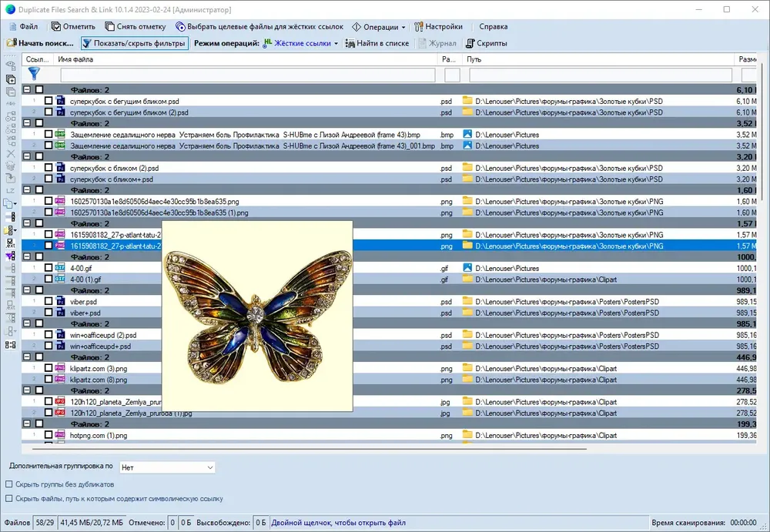
Task: Expand Жёсткие ссылки operation mode dropdown
Action: pyautogui.click(x=336, y=43)
